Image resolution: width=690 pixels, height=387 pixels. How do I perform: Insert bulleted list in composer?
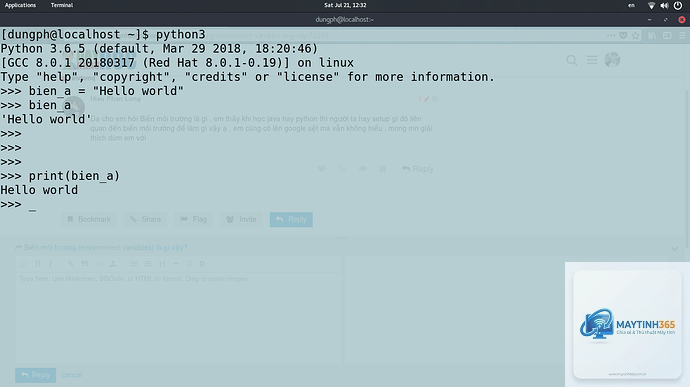pyautogui.click(x=134, y=264)
